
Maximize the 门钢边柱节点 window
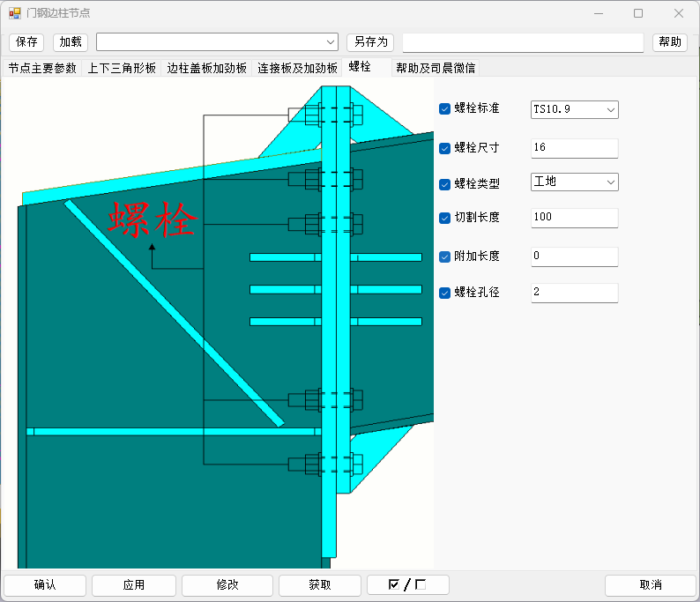click(x=638, y=13)
